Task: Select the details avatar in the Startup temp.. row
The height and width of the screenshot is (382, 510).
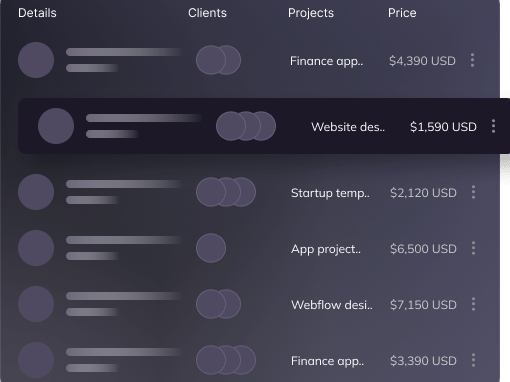Action: (x=36, y=192)
